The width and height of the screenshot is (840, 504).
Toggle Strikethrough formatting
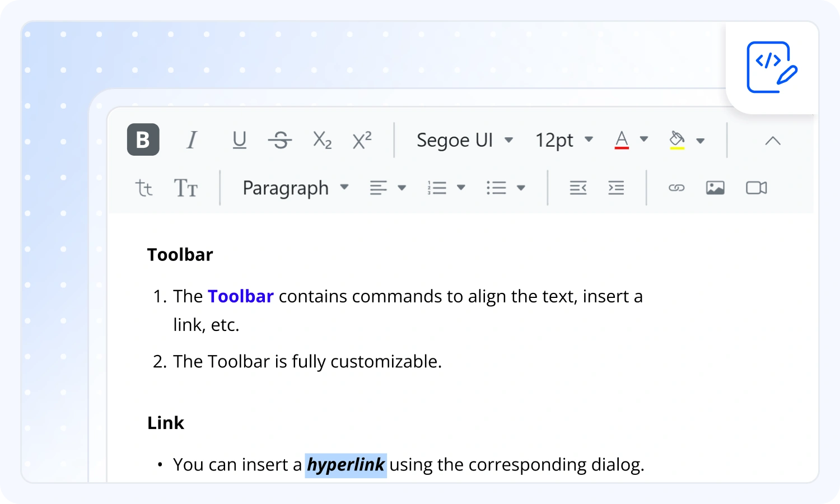[x=280, y=140]
